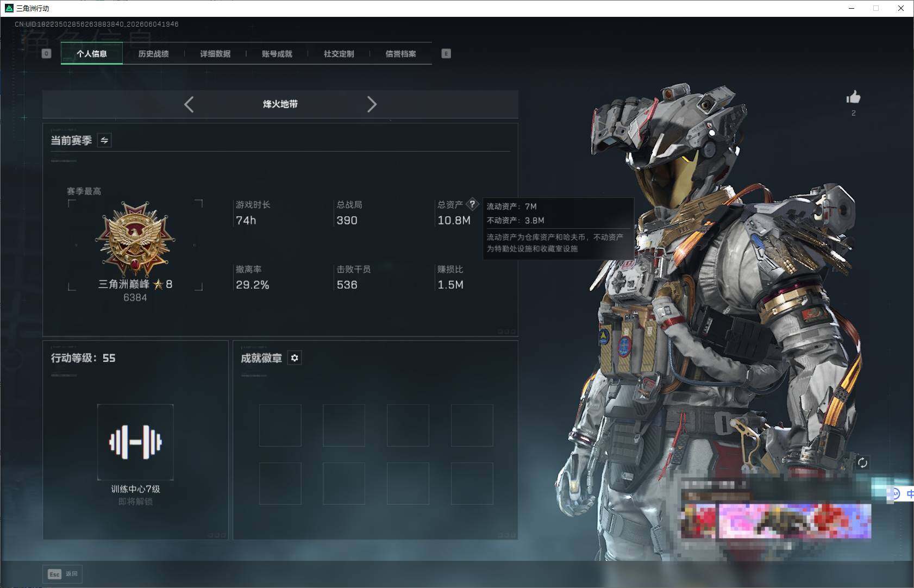The width and height of the screenshot is (914, 588).
Task: Go to the 账号成就 tab
Action: (277, 53)
